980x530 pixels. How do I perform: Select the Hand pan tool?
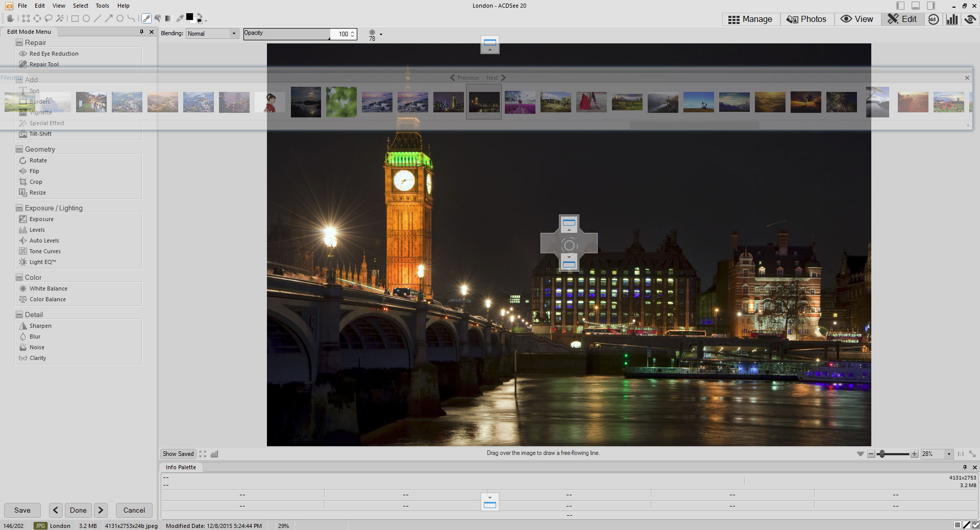(10, 18)
